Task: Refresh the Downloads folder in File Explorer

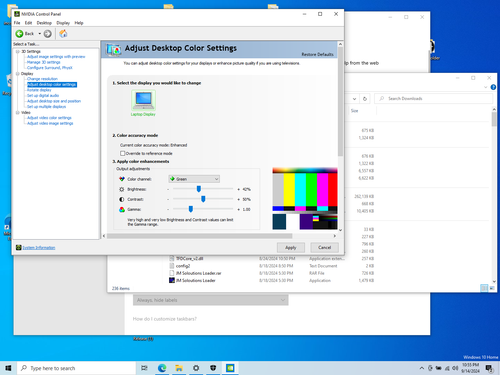Action: coord(365,99)
